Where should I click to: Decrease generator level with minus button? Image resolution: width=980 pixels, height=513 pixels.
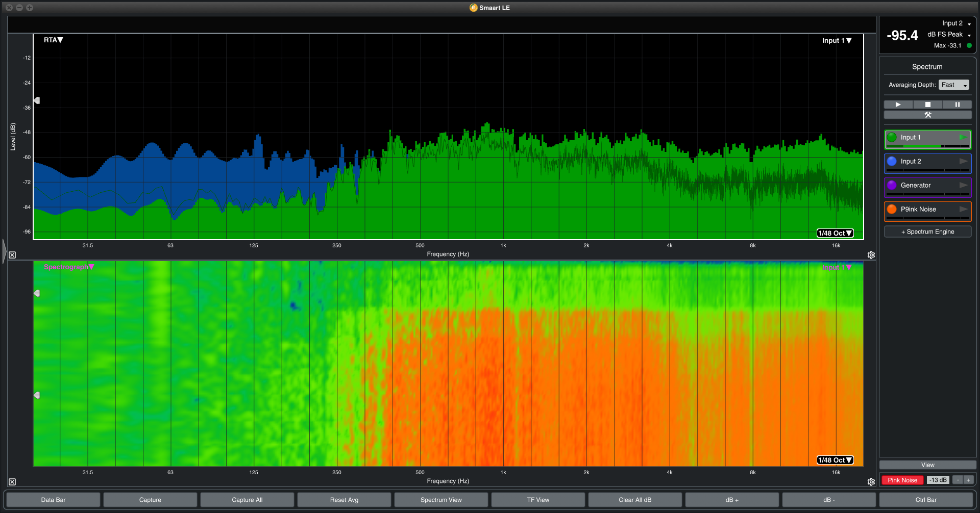click(958, 480)
